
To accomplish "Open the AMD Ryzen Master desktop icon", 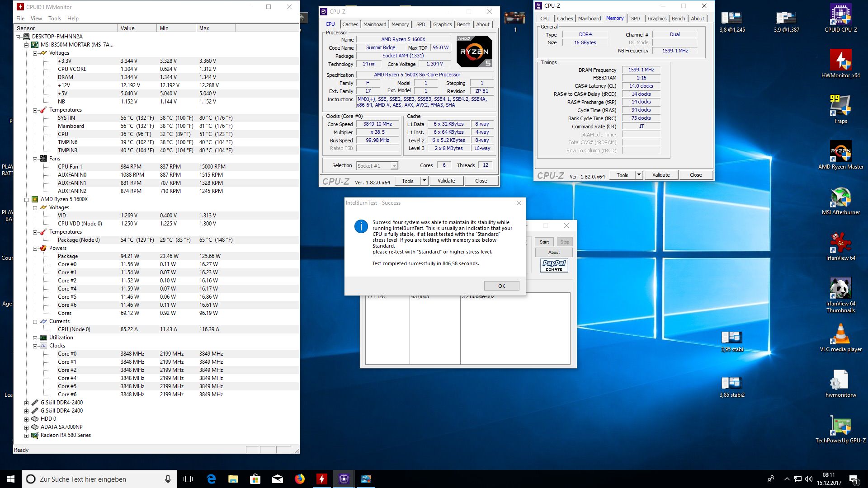I will tap(840, 152).
